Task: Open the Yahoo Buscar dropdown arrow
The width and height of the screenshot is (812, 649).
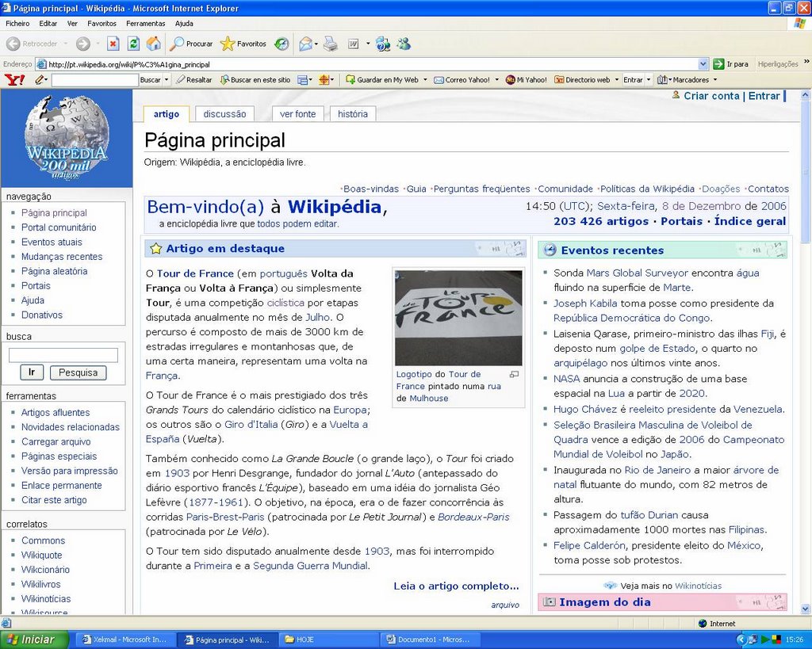Action: click(x=167, y=80)
